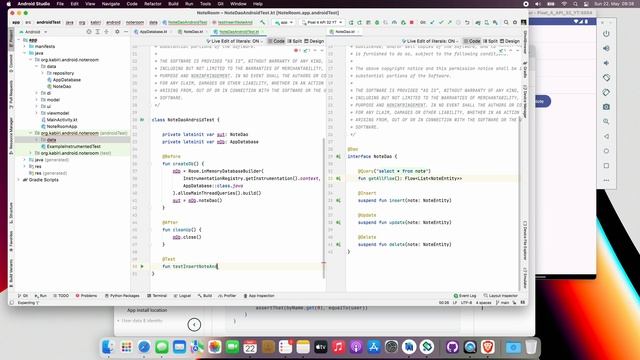The height and width of the screenshot is (360, 640).
Task: Switch to AppDatabase.kt editor tab
Action: pyautogui.click(x=153, y=31)
